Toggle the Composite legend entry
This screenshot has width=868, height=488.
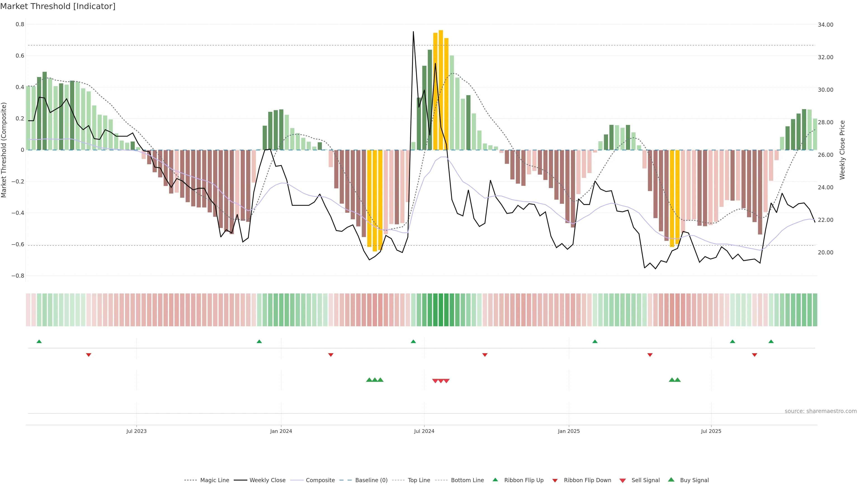(x=320, y=480)
